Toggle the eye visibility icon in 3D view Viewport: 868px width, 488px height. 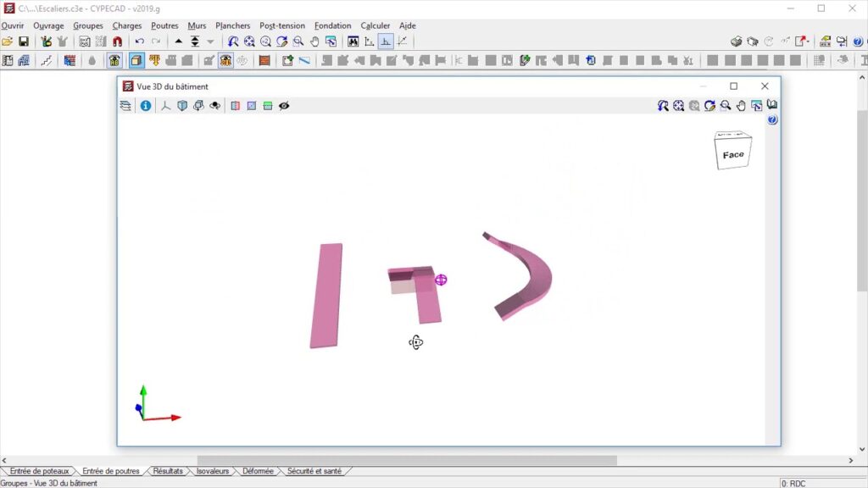[284, 106]
